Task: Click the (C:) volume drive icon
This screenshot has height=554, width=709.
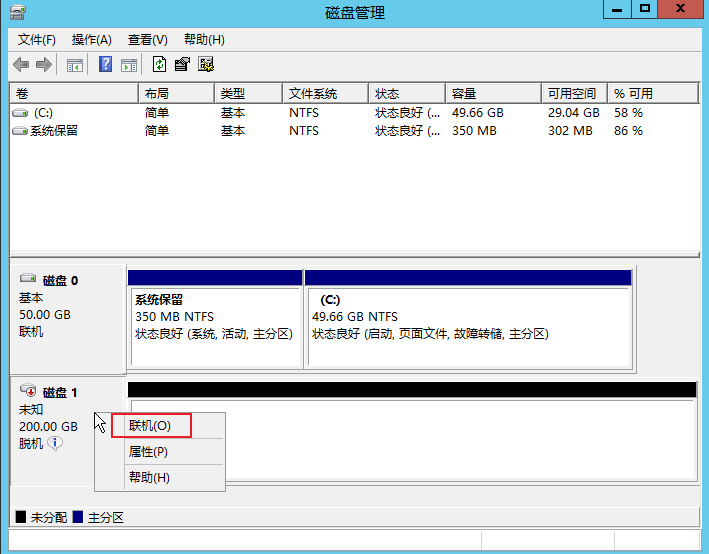Action: click(x=20, y=113)
